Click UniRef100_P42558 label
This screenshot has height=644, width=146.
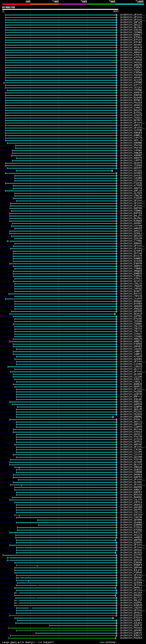tap(131, 392)
